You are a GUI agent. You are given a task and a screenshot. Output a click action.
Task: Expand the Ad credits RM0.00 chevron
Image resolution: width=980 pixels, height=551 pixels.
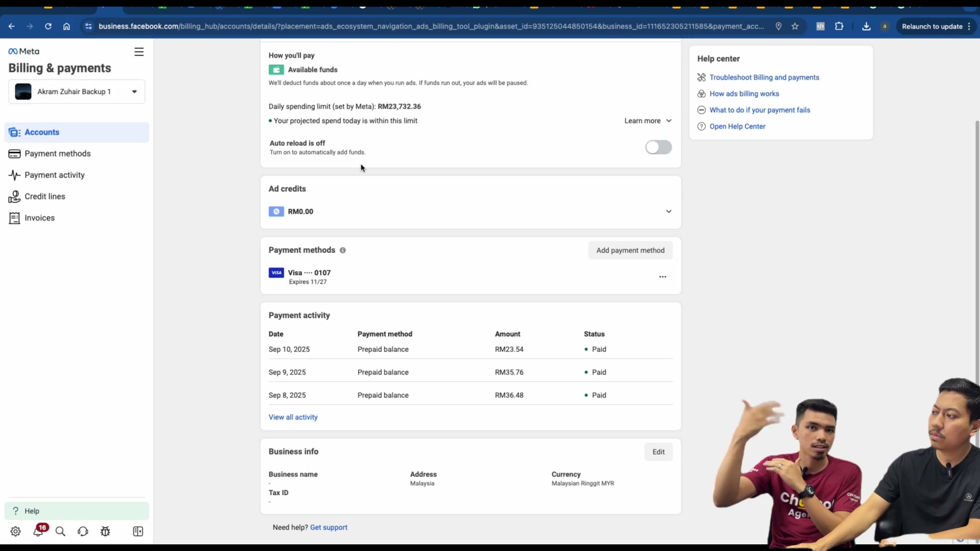point(669,212)
